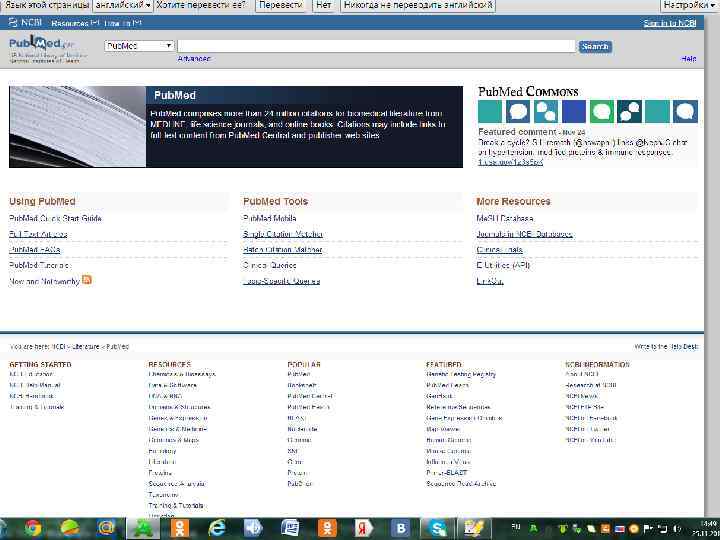Open the green speech bubble PubMed Commons tile
The width and height of the screenshot is (720, 540).
[601, 112]
